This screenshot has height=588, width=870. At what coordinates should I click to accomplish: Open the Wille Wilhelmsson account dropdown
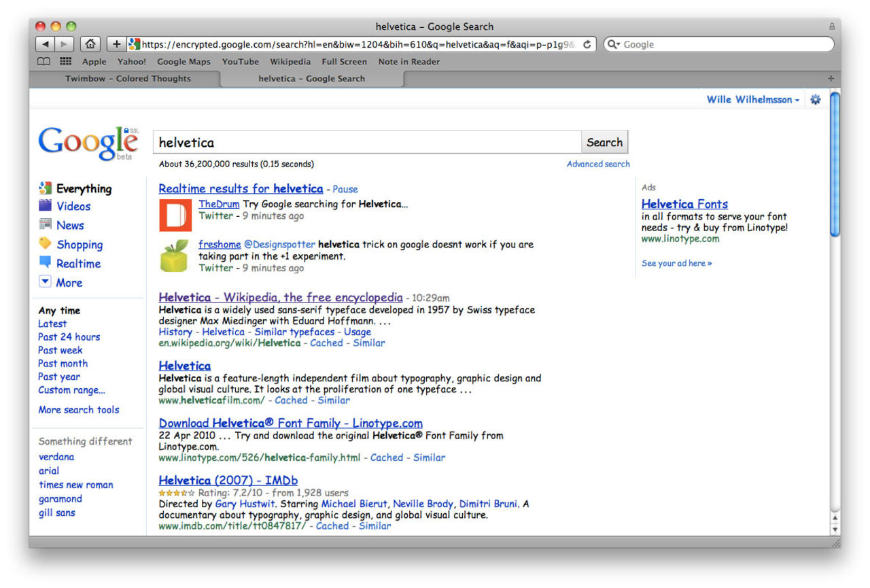click(x=752, y=100)
